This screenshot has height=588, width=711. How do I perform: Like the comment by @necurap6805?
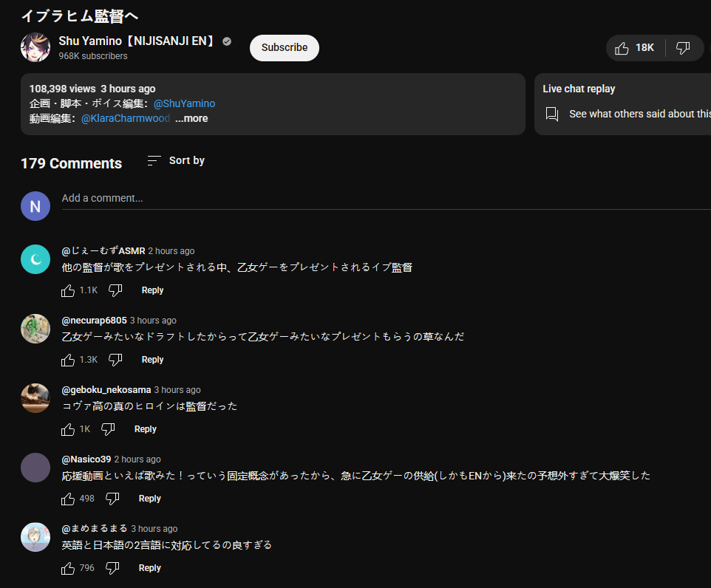[68, 360]
